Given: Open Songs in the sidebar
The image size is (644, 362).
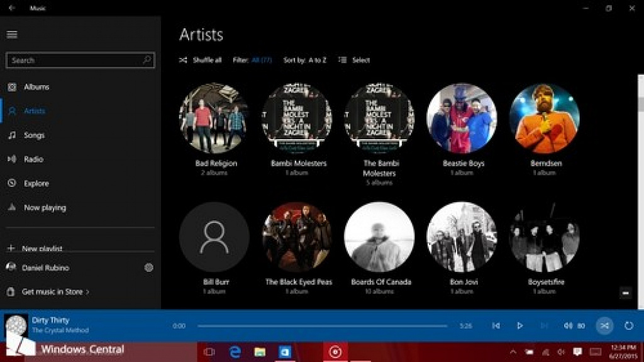Looking at the screenshot, I should (80, 135).
